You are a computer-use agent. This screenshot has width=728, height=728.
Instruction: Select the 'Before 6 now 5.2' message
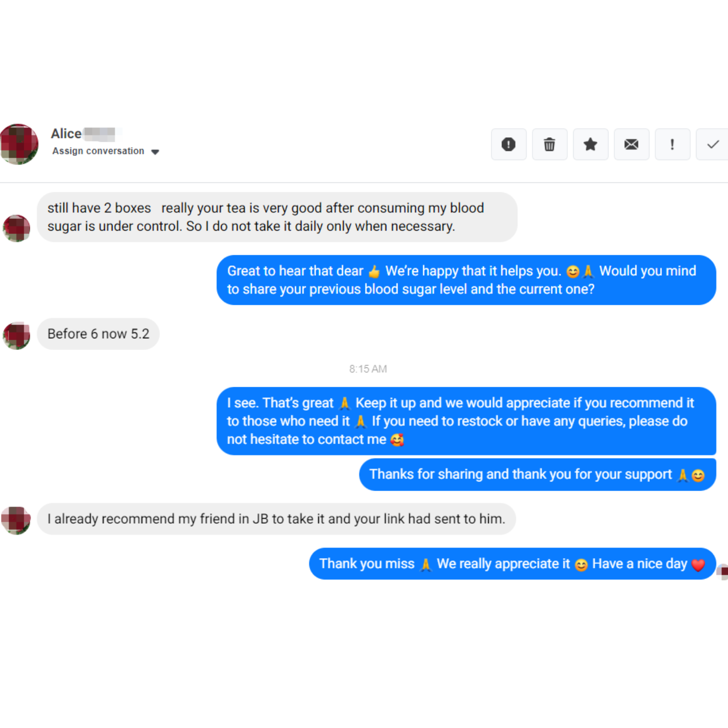[99, 334]
